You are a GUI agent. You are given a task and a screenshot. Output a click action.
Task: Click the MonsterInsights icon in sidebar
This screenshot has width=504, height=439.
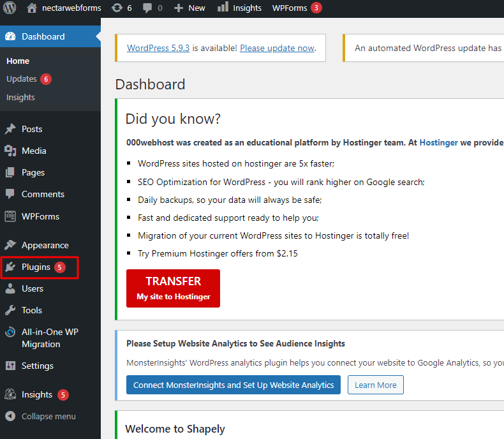(x=10, y=394)
